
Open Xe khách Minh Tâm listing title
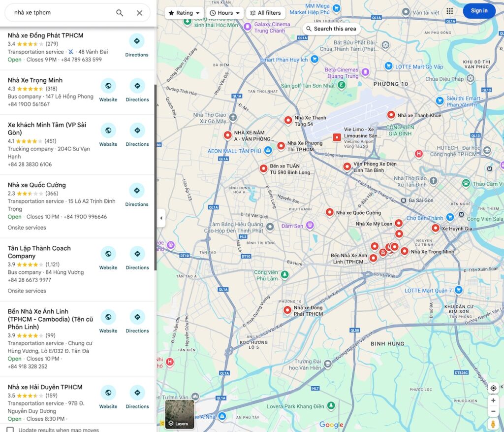coord(47,129)
